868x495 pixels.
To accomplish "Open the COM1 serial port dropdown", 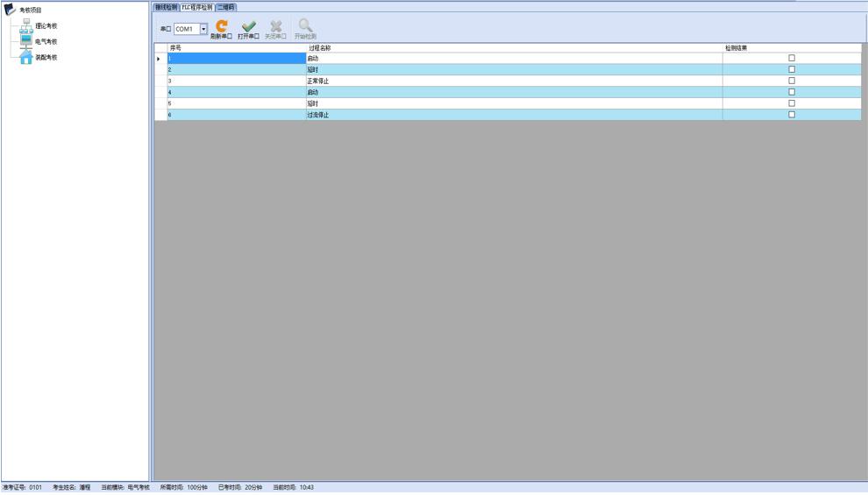I will coord(204,29).
